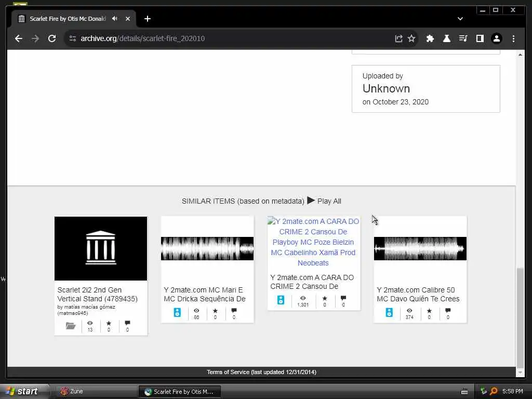Toggle the side panel icon
Image resolution: width=532 pixels, height=399 pixels.
point(480,38)
